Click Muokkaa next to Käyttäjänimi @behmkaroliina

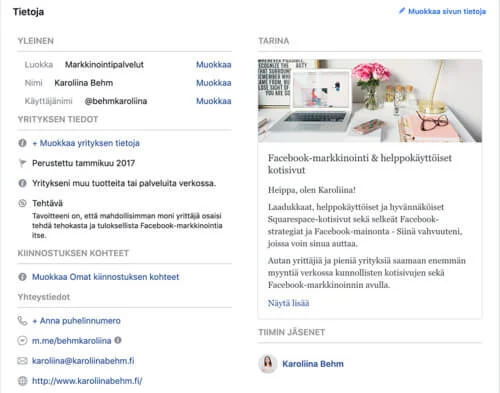click(213, 101)
